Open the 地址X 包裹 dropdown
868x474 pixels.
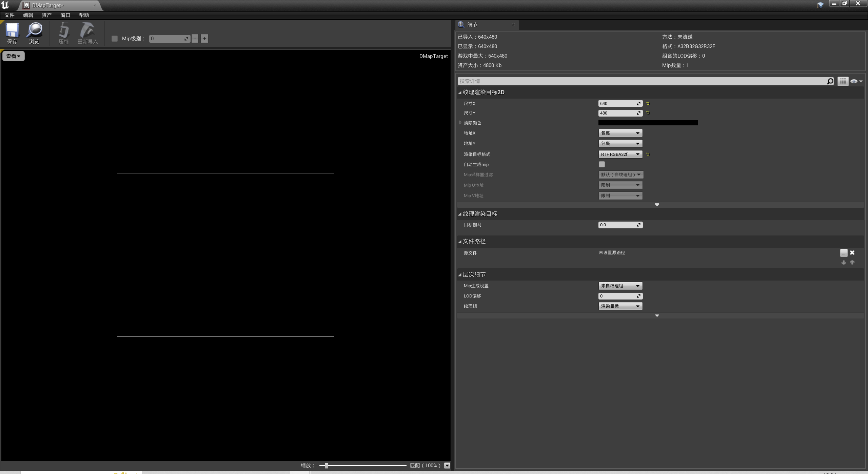[x=620, y=133]
